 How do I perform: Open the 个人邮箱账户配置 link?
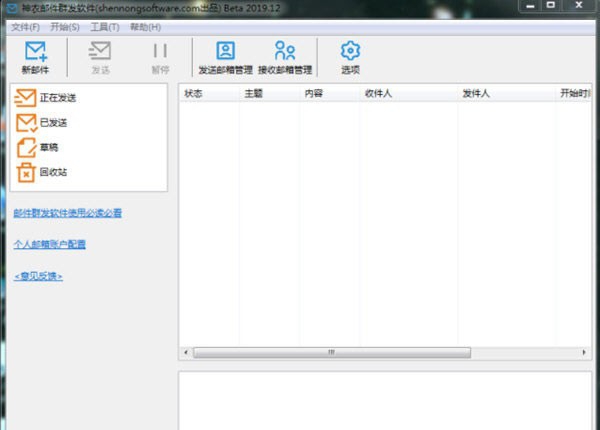[49, 244]
